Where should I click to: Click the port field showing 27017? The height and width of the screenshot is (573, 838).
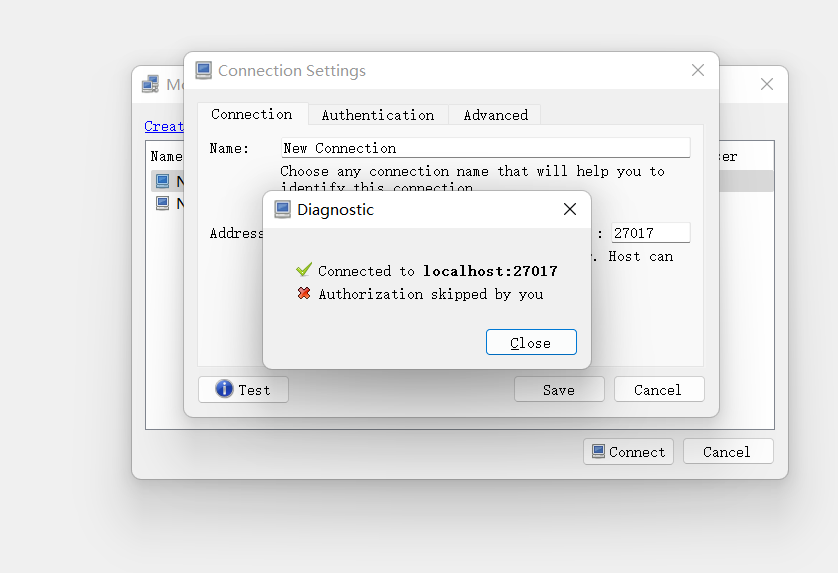(x=650, y=233)
